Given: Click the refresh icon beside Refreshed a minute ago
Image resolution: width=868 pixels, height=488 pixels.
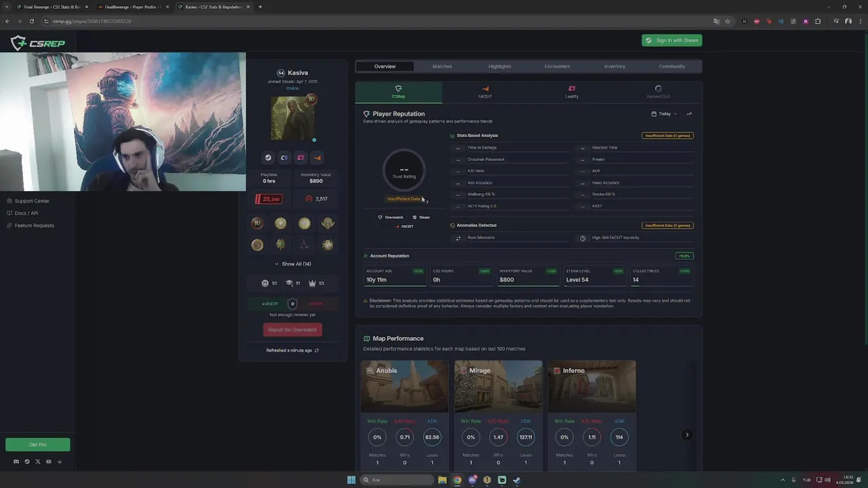Looking at the screenshot, I should 317,350.
